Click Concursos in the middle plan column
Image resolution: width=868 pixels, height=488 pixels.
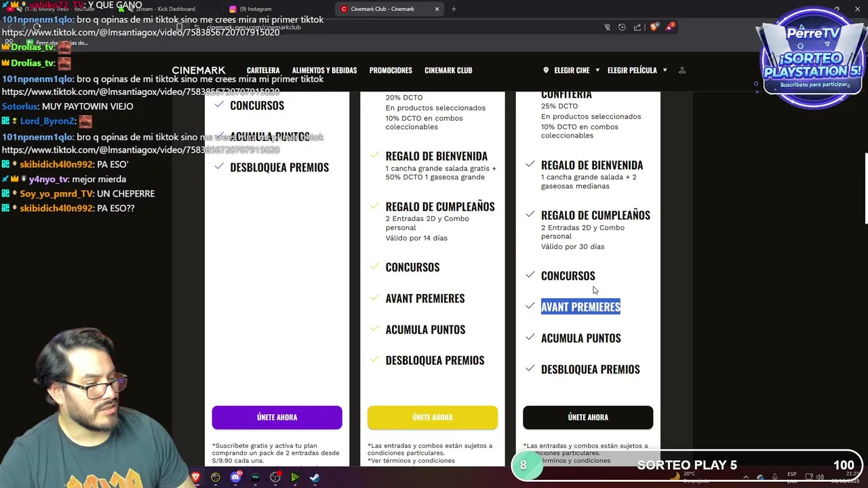tap(412, 267)
